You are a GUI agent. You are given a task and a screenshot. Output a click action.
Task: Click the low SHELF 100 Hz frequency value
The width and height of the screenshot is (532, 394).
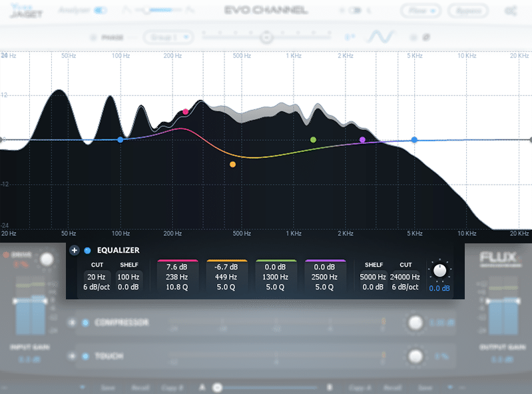point(129,277)
